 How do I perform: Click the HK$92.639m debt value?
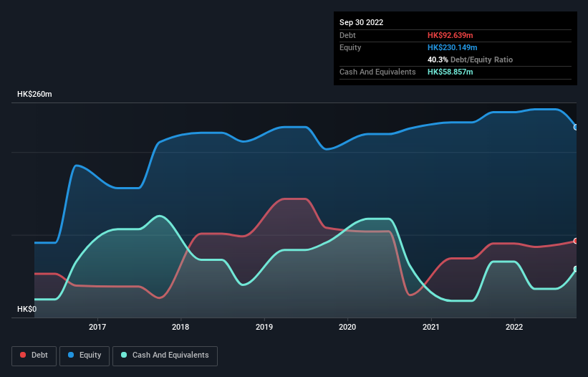tap(450, 35)
